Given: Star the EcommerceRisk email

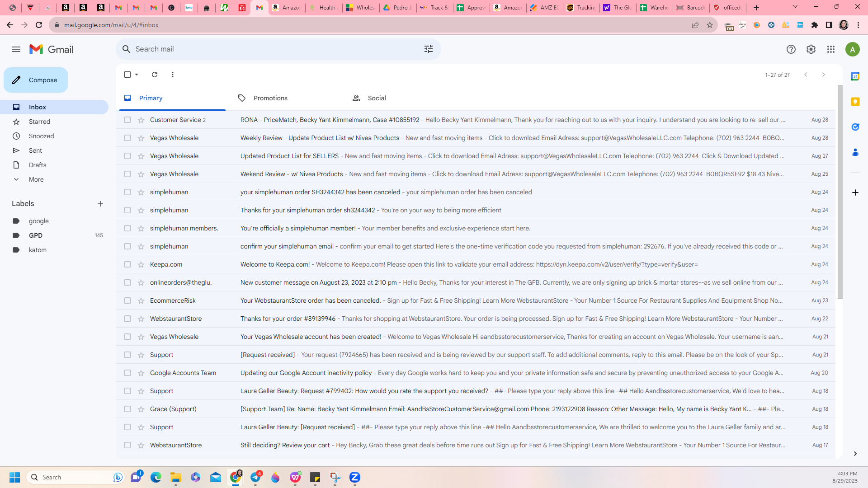Looking at the screenshot, I should [x=141, y=300].
